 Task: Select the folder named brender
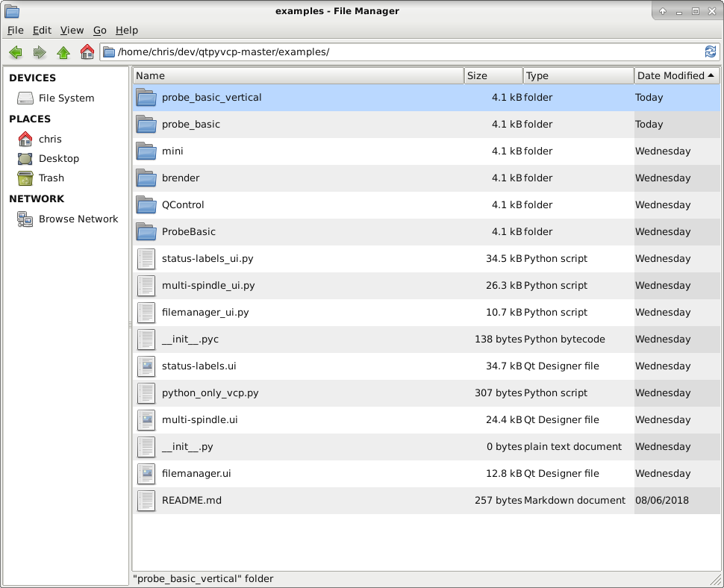[181, 178]
